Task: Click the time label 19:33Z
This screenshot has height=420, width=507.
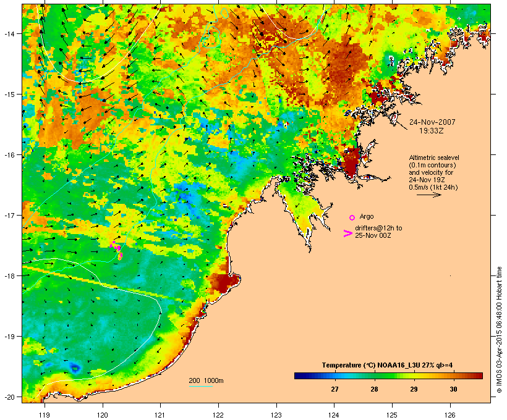Action: pyautogui.click(x=432, y=131)
